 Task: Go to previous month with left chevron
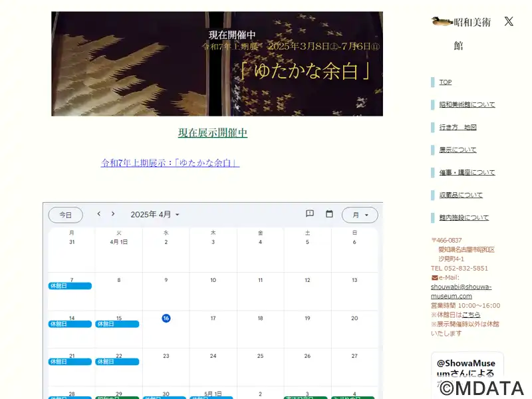pyautogui.click(x=98, y=213)
